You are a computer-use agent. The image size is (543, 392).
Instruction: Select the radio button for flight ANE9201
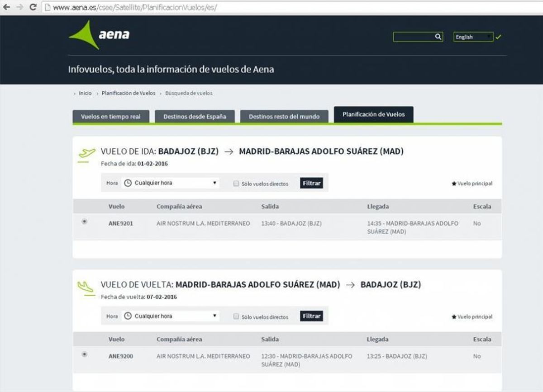pos(85,222)
